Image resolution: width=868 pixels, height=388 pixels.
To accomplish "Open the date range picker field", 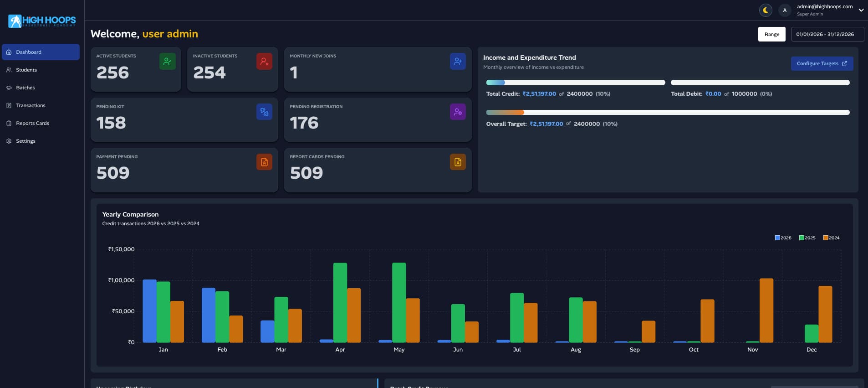I will (x=827, y=34).
